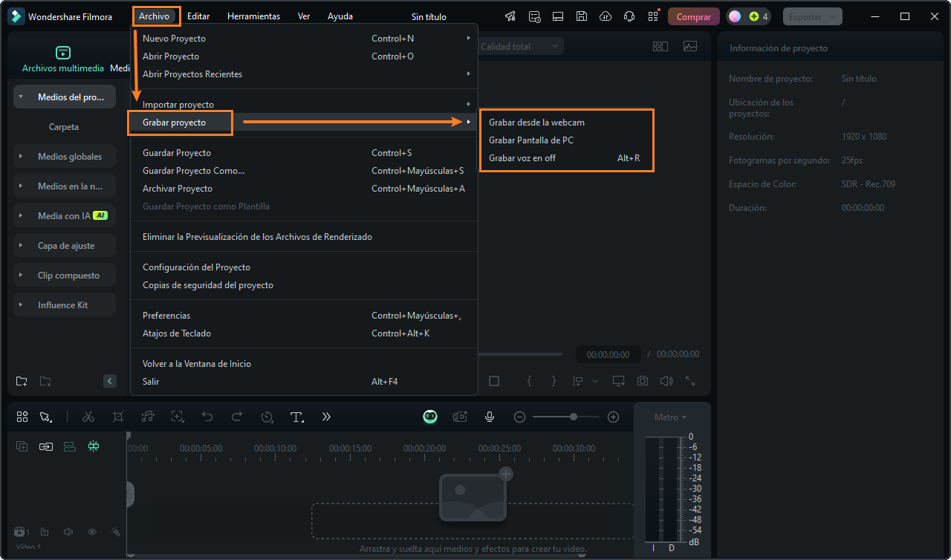Open the task list icon in title bar
The height and width of the screenshot is (560, 951).
click(534, 16)
